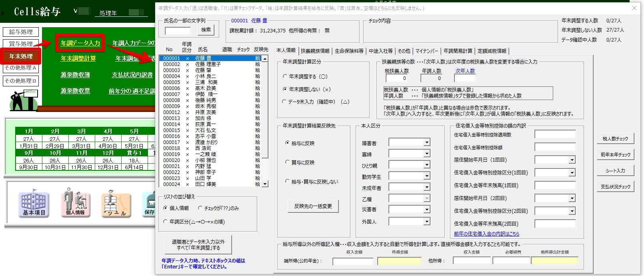Select employee row 000024 田口 輝美
Image resolution: width=644 pixels, height=276 pixels.
click(x=211, y=184)
